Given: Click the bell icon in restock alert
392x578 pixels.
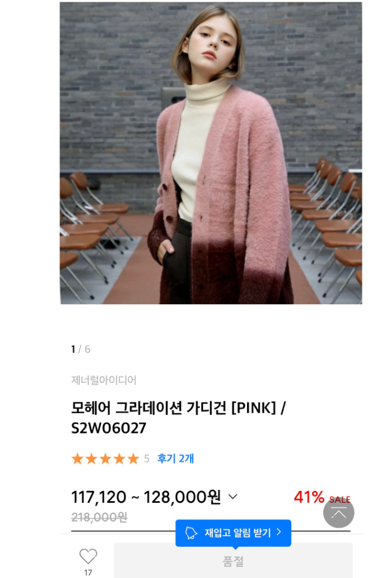Looking at the screenshot, I should 191,533.
